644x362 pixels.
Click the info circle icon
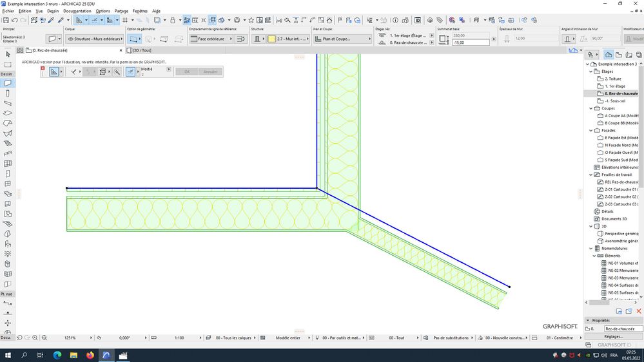click(x=395, y=20)
